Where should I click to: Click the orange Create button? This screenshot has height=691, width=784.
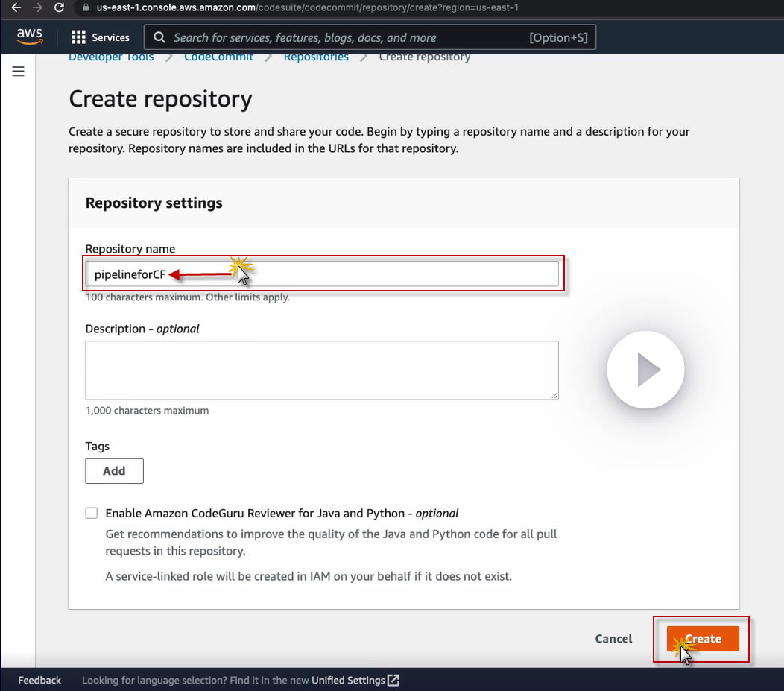click(703, 639)
